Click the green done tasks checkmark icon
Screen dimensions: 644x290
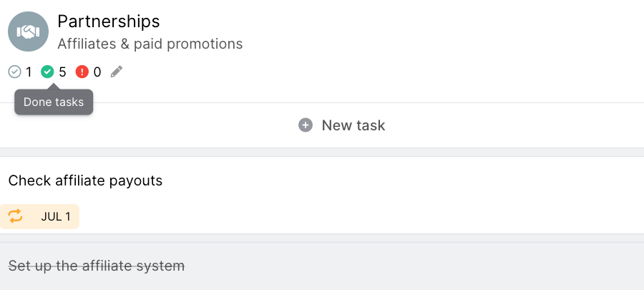[x=48, y=72]
